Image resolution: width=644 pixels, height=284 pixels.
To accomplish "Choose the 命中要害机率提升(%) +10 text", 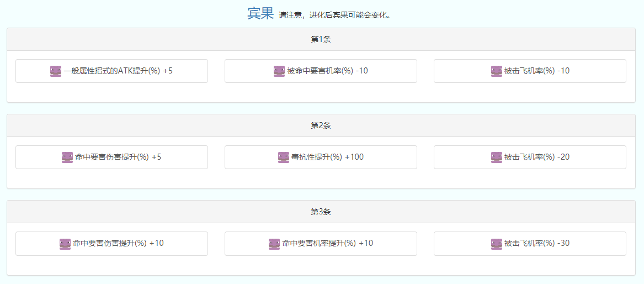I will 328,243.
